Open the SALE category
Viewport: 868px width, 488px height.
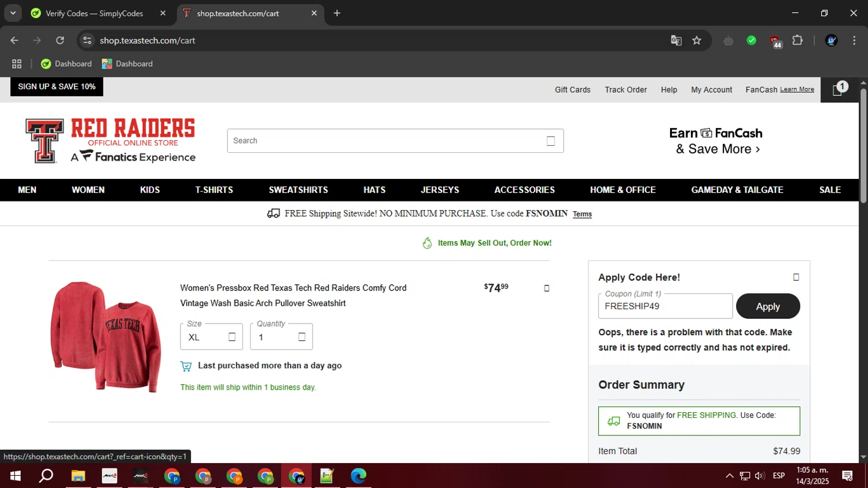(x=830, y=190)
